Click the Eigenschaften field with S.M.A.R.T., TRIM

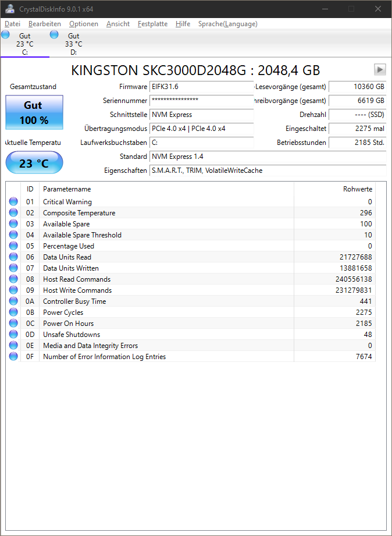pos(268,171)
